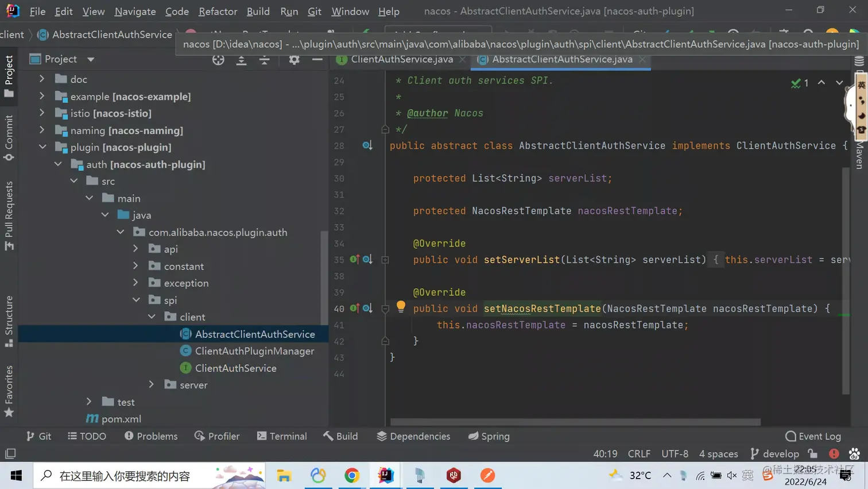Open the Spring tool window
This screenshot has width=868, height=489.
click(x=489, y=436)
